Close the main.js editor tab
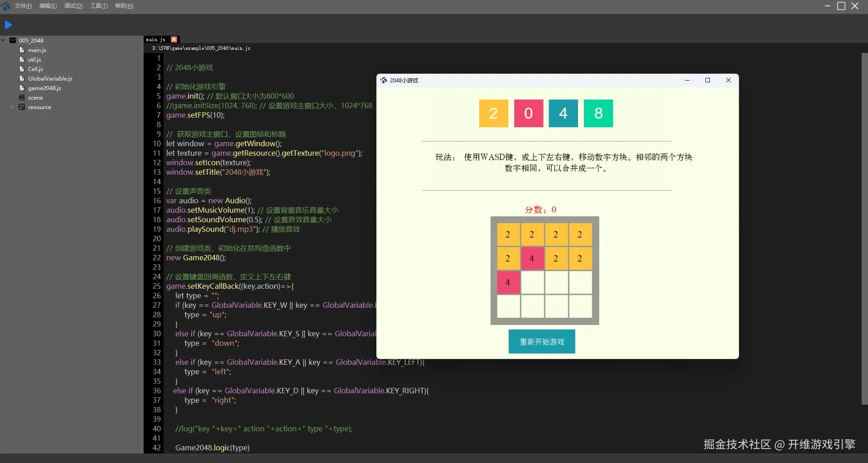Viewport: 868px width, 463px height. (174, 40)
